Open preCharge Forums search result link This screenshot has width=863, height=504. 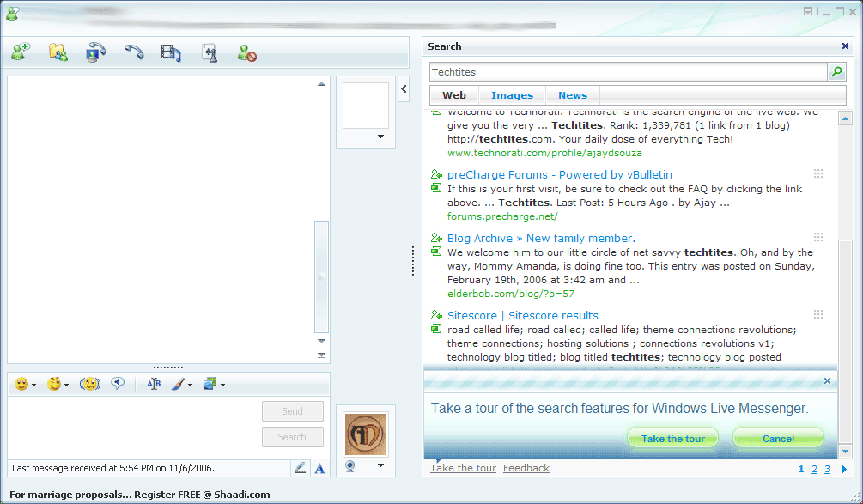(560, 174)
